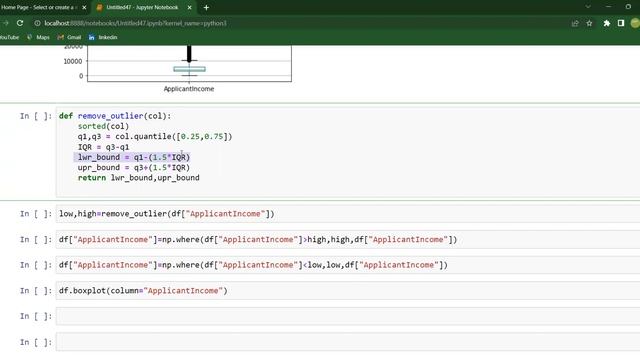Switch to the Home Page tab
Viewport: 640px width, 360px height.
(41, 7)
